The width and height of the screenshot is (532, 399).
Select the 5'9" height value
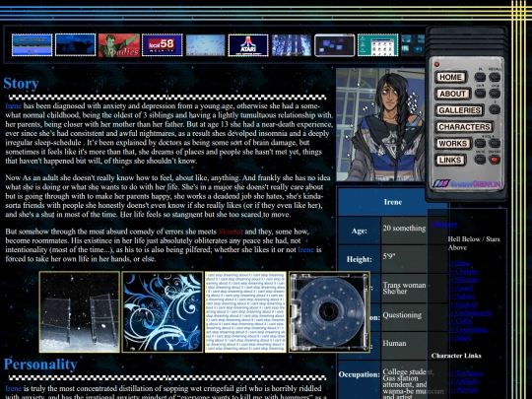pyautogui.click(x=389, y=256)
